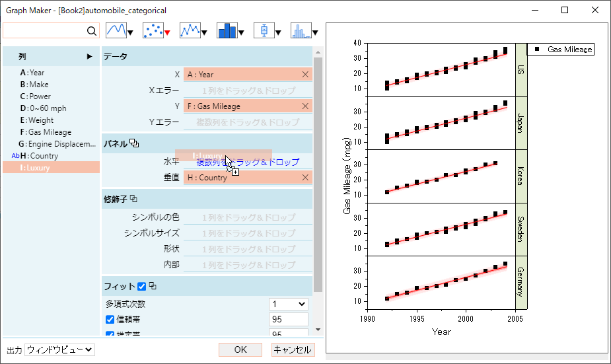Click the OK button
This screenshot has height=364, width=611.
point(240,349)
